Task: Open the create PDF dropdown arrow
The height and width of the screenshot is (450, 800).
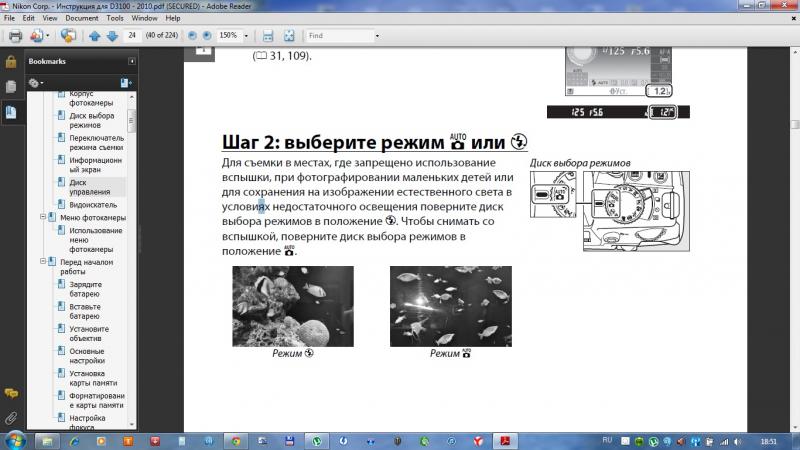Action: pyautogui.click(x=47, y=36)
